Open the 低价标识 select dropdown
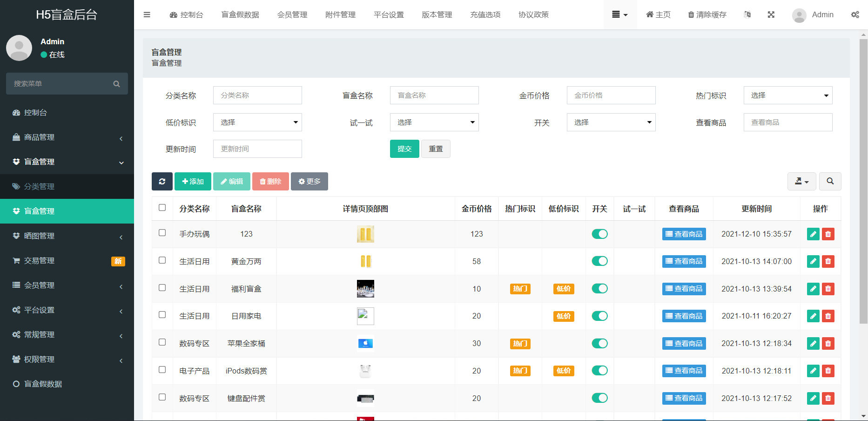This screenshot has height=421, width=868. click(x=257, y=122)
